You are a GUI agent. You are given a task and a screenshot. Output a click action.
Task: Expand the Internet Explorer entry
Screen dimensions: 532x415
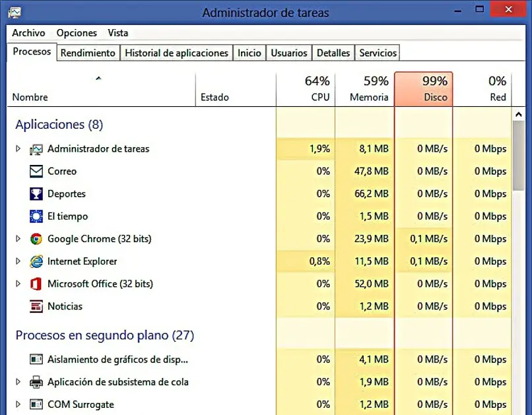18,261
